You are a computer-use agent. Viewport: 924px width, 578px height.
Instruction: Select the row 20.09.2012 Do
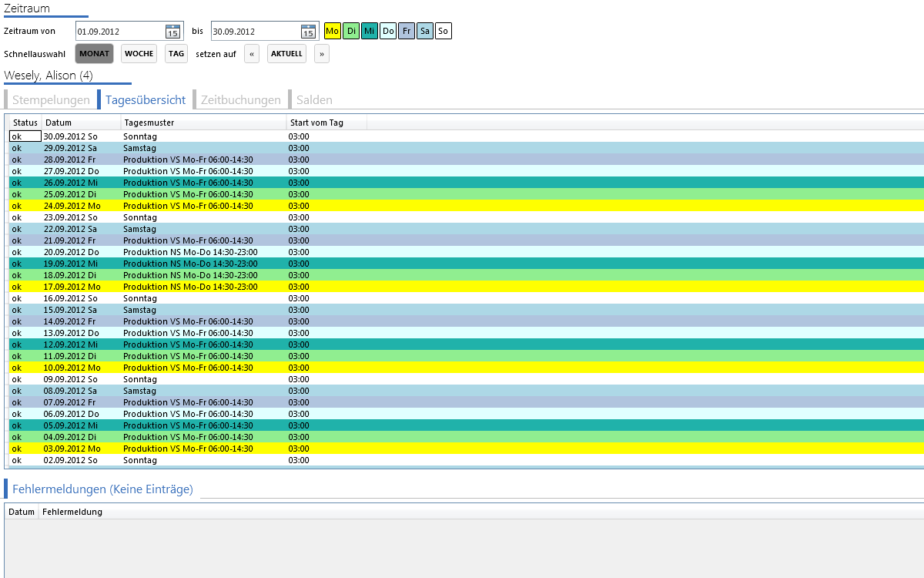coord(467,252)
